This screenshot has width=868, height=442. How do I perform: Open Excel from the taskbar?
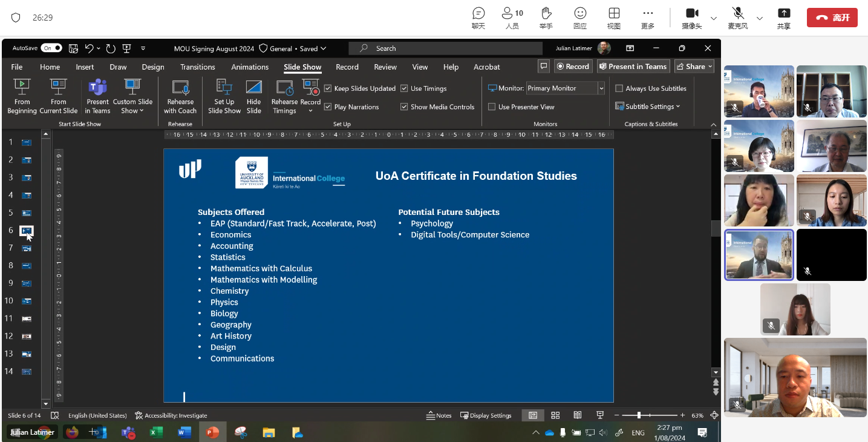point(155,432)
